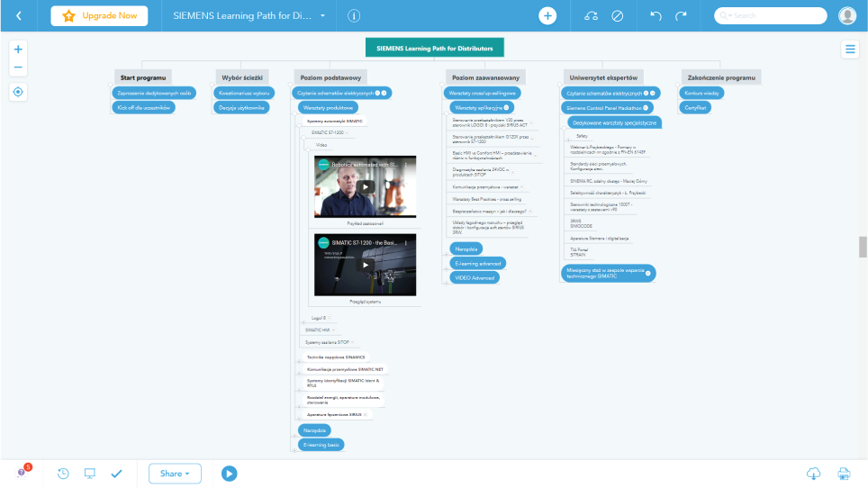Select Warsztaty aplikacyjne node
The height and width of the screenshot is (488, 868).
(482, 107)
